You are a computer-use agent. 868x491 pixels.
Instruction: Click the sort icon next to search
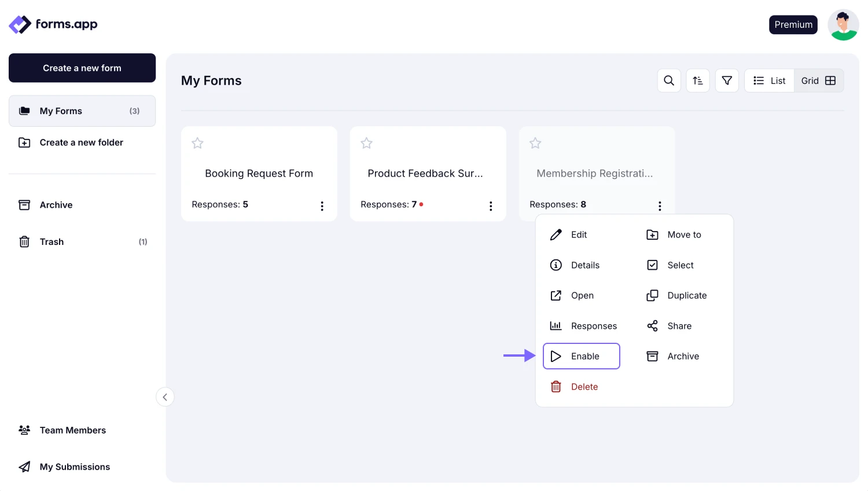pyautogui.click(x=698, y=80)
